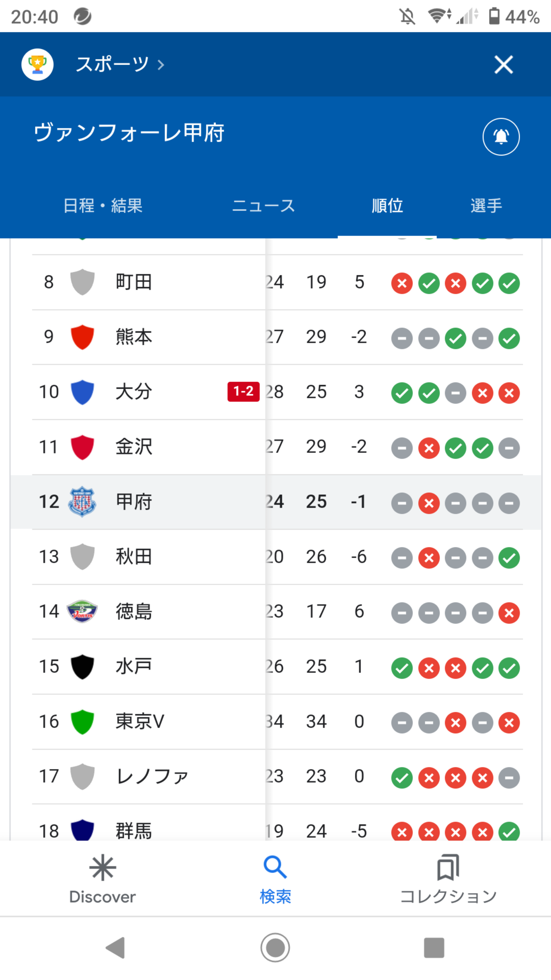Open the 選手 tab
The width and height of the screenshot is (551, 980).
click(486, 205)
